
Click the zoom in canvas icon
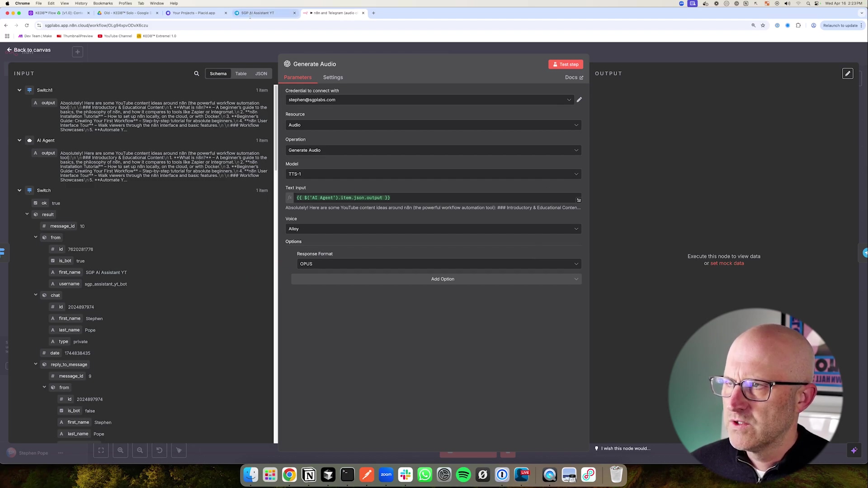120,450
